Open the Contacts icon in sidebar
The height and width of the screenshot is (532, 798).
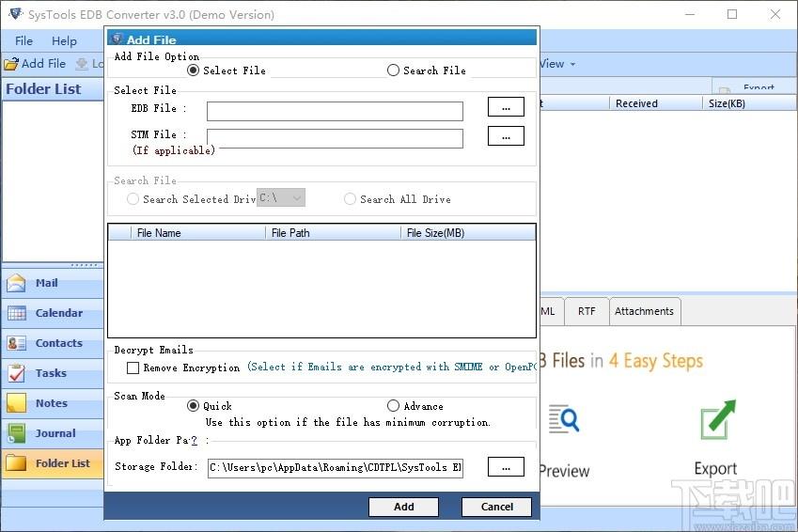pos(16,343)
